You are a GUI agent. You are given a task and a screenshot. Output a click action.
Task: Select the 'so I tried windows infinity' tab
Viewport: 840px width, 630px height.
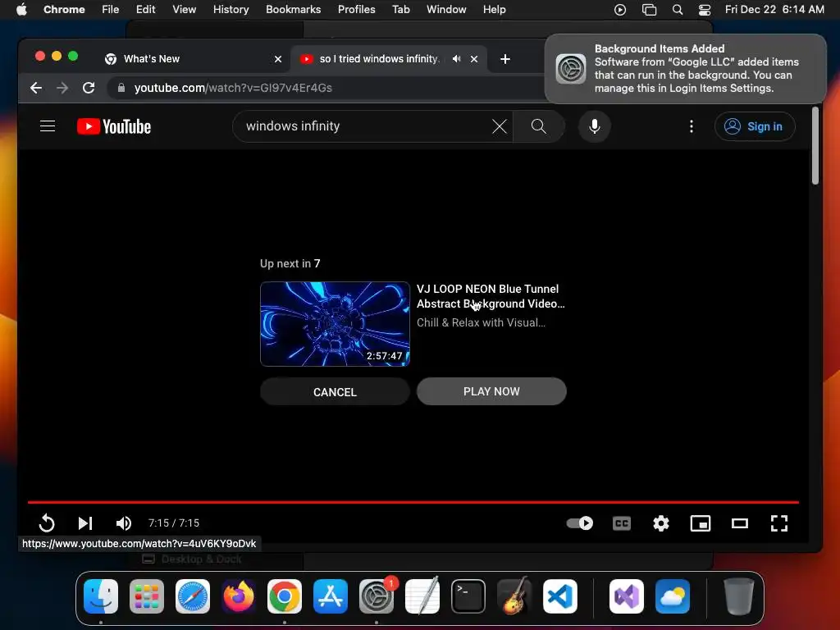(x=379, y=59)
